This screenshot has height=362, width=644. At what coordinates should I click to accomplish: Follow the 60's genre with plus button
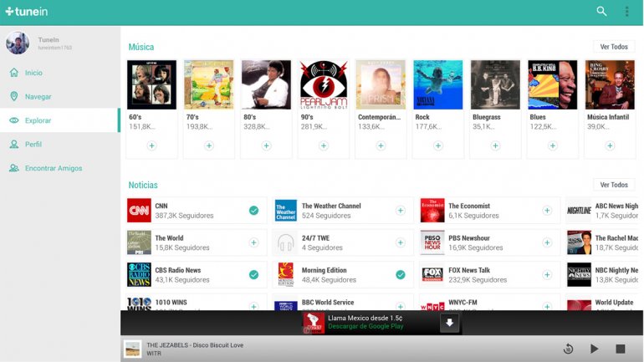151,145
